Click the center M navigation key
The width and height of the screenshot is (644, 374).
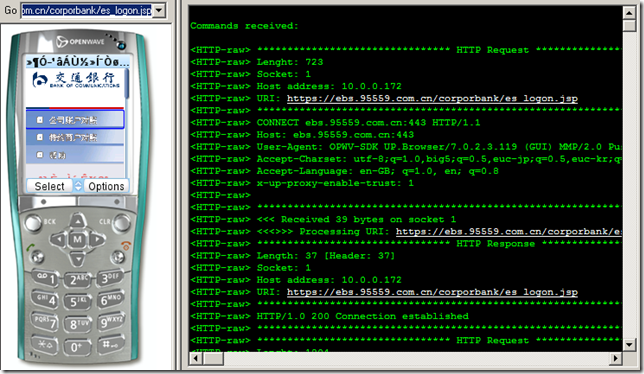(78, 240)
